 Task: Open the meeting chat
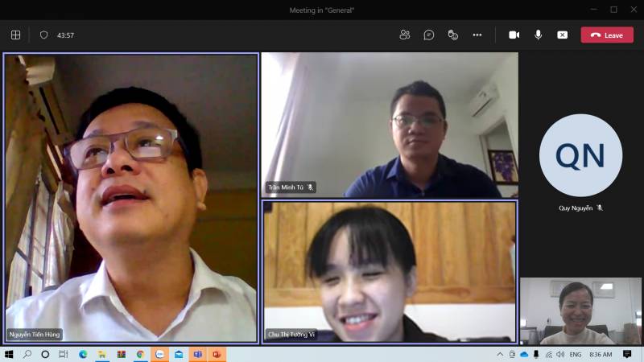pos(429,35)
